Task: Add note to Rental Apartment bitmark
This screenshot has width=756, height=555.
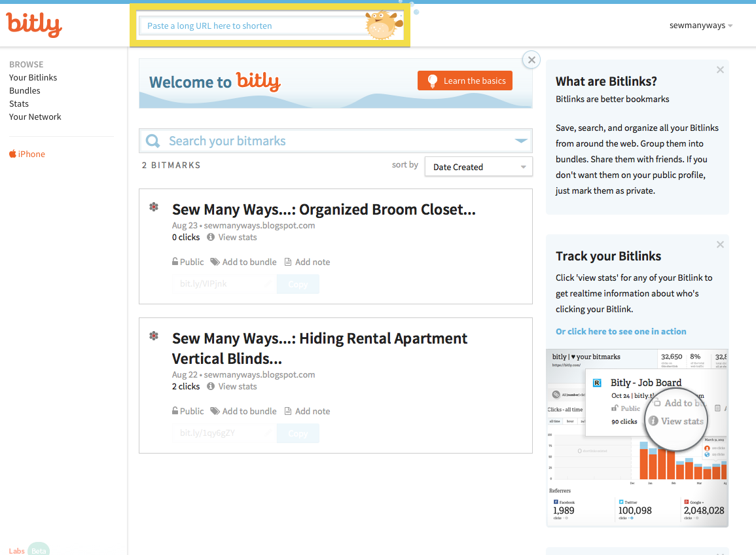Action: coord(307,411)
